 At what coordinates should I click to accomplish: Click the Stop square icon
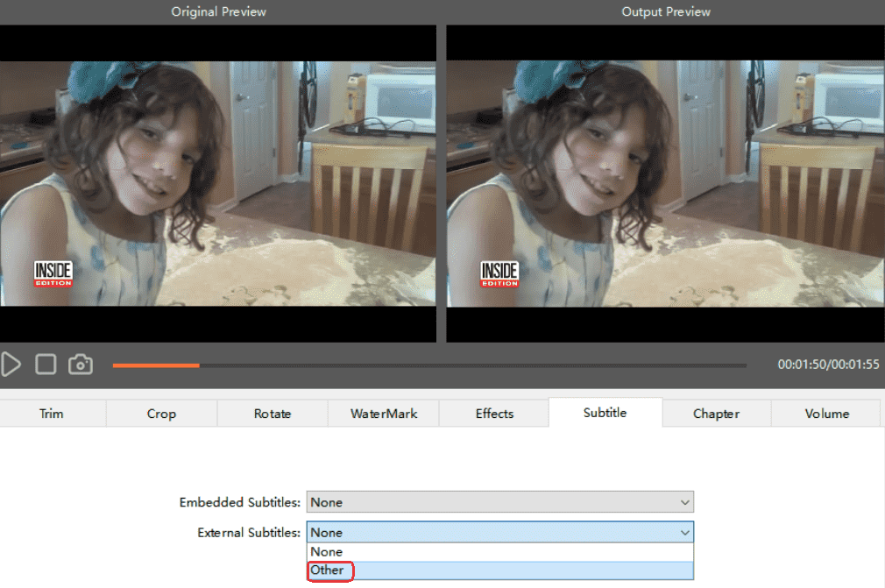point(46,365)
